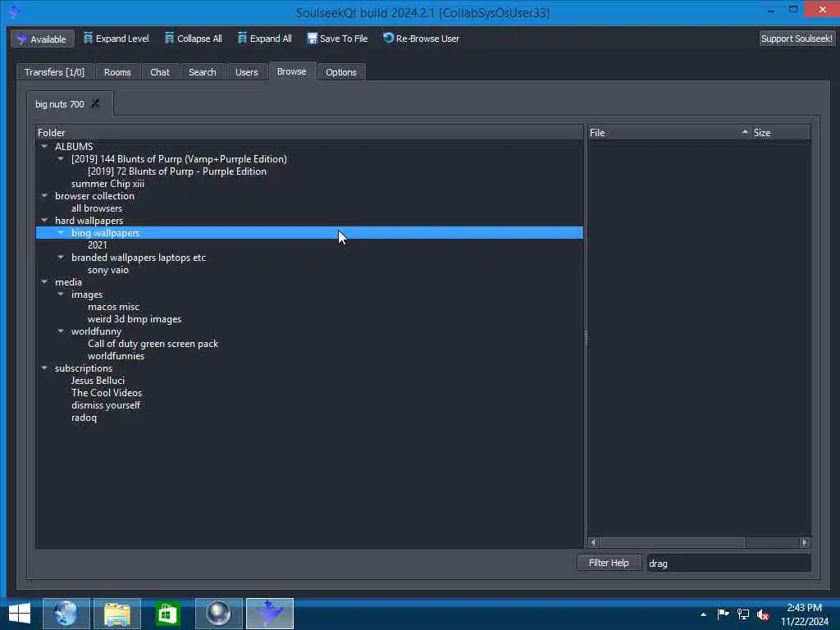Image resolution: width=840 pixels, height=630 pixels.
Task: Click the Filter Help button
Action: 609,563
